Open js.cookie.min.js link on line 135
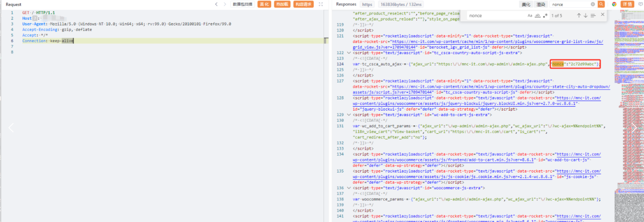This screenshot has height=222, width=644. (476, 174)
